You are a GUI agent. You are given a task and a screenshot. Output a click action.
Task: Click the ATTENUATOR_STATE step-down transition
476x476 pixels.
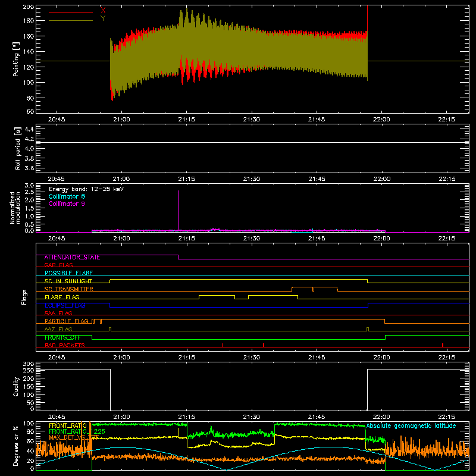178,257
